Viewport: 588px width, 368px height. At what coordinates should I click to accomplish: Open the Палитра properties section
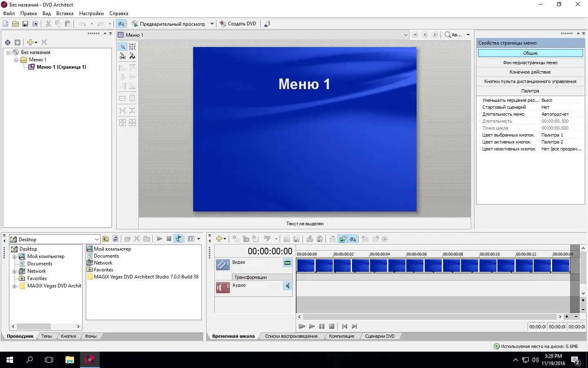point(530,91)
